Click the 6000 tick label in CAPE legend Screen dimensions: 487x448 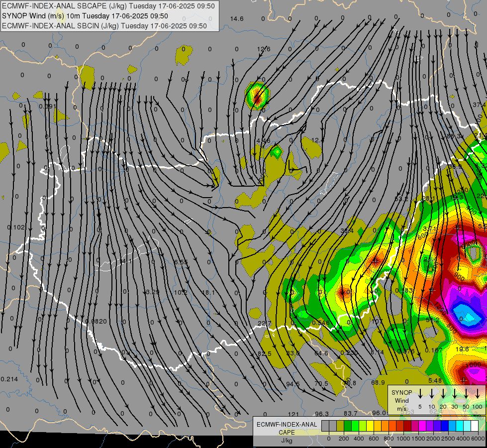pyautogui.click(x=479, y=439)
